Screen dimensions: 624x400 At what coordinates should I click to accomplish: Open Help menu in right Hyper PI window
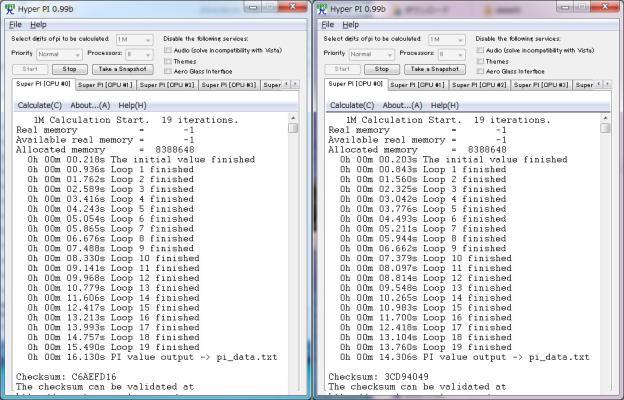(x=351, y=25)
